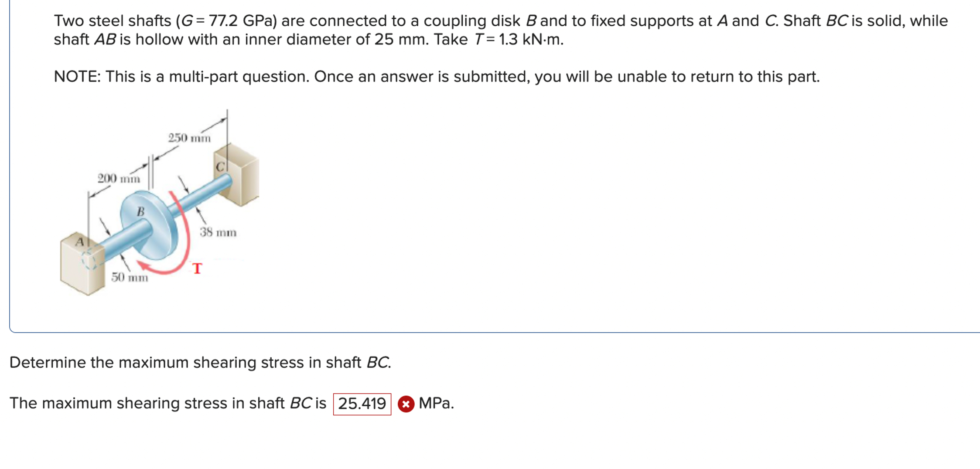Select the 38 mm dimension label

(x=218, y=232)
